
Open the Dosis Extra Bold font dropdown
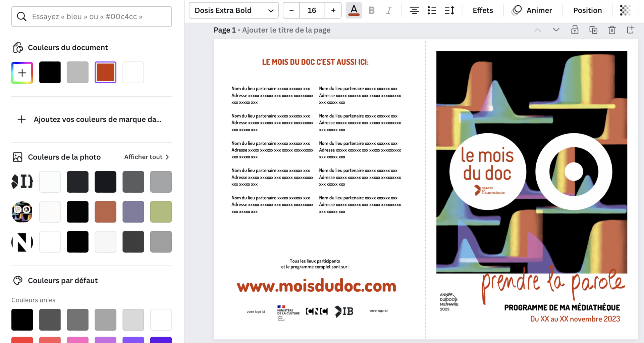[x=234, y=10]
